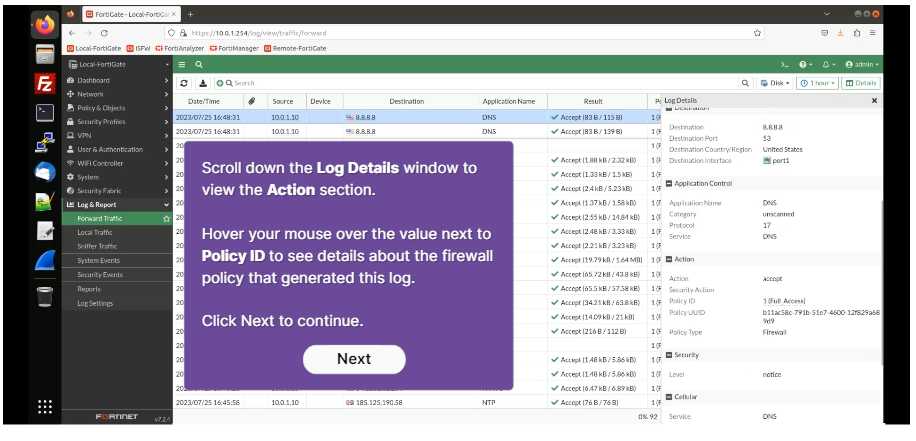This screenshot has width=916, height=441.
Task: Open Local Traffic logs
Action: 117,232
